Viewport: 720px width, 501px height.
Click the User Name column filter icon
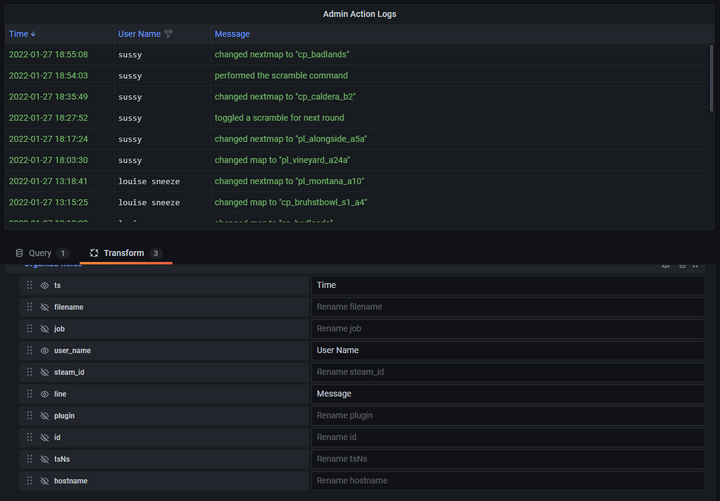[x=169, y=34]
